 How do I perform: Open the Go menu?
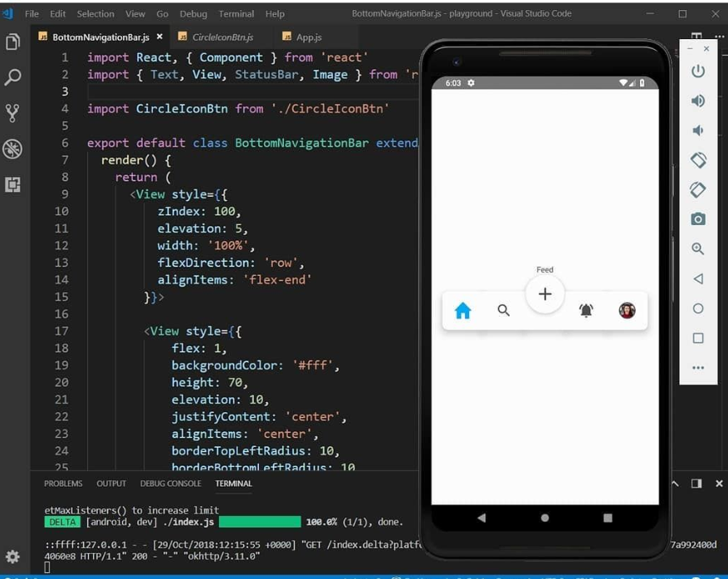162,14
